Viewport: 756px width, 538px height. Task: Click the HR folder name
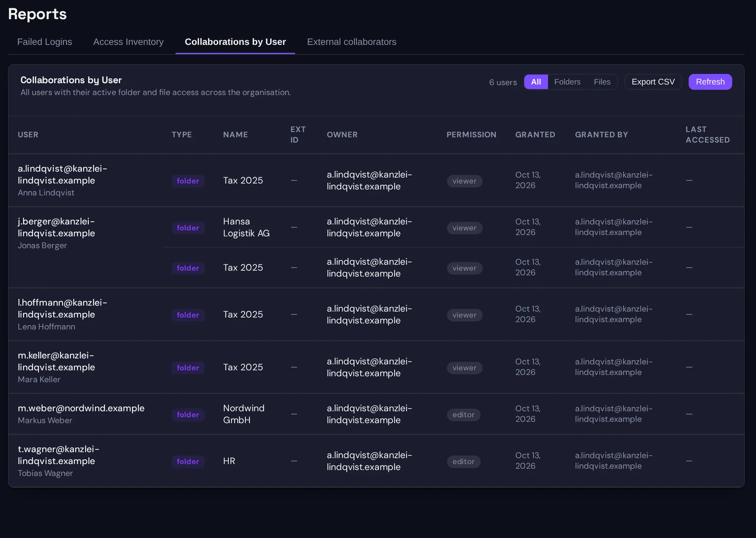[229, 461]
